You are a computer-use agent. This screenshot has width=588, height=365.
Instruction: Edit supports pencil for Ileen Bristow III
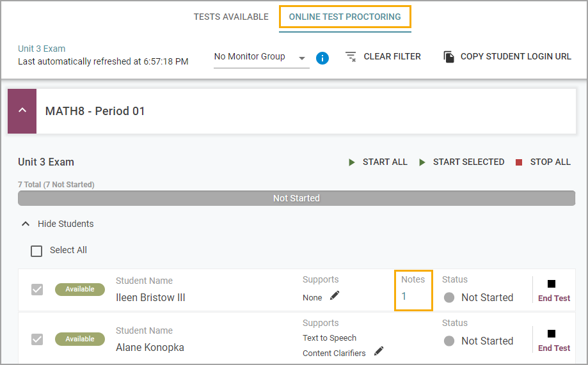335,296
